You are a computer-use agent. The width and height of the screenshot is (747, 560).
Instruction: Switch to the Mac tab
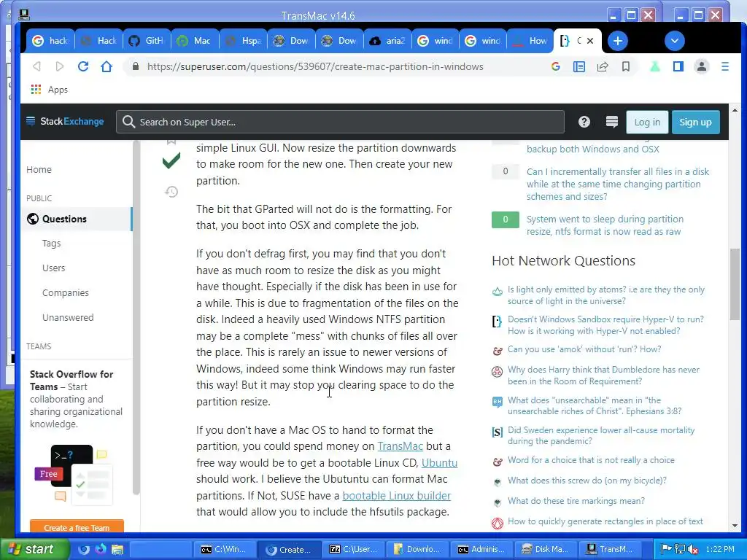point(195,41)
